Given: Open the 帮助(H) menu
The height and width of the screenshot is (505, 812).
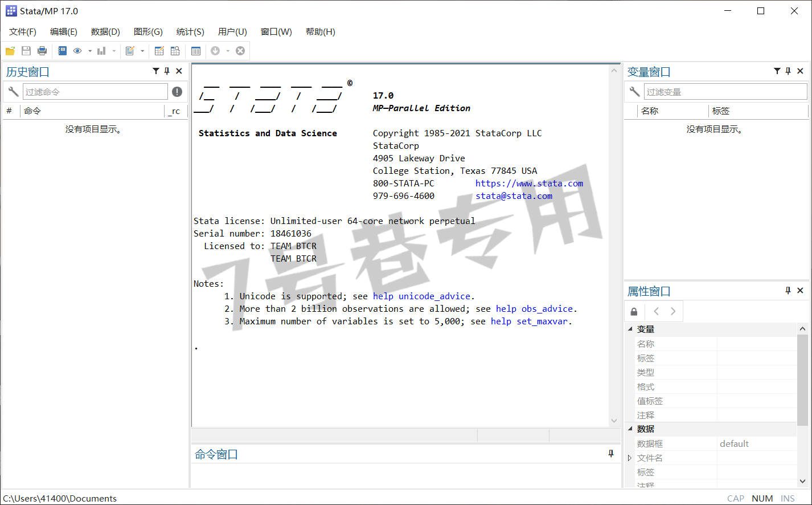Looking at the screenshot, I should (321, 32).
